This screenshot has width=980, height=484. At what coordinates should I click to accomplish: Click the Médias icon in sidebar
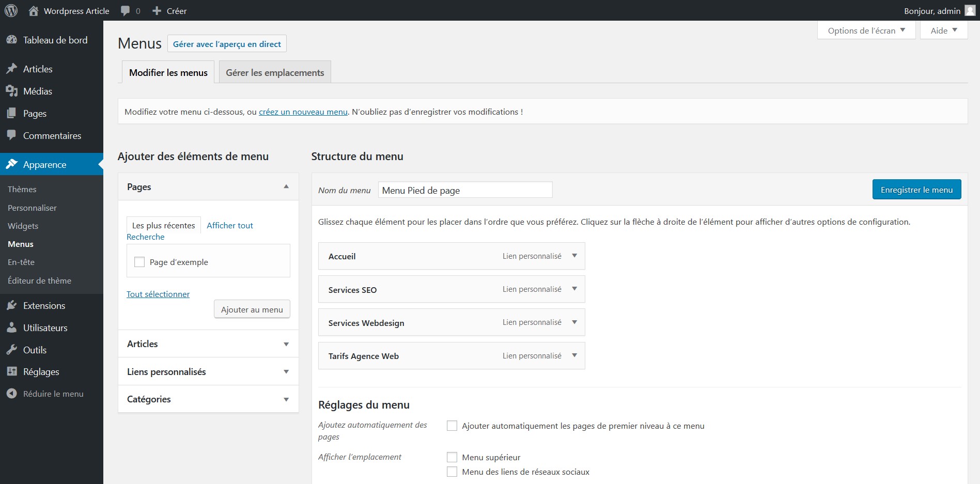point(11,91)
